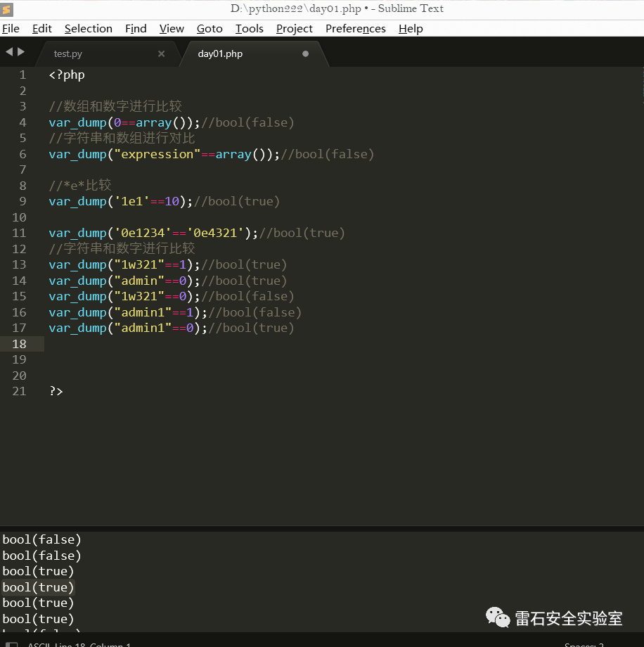Click the previous tab left arrow
This screenshot has width=644, height=647.
coord(9,52)
